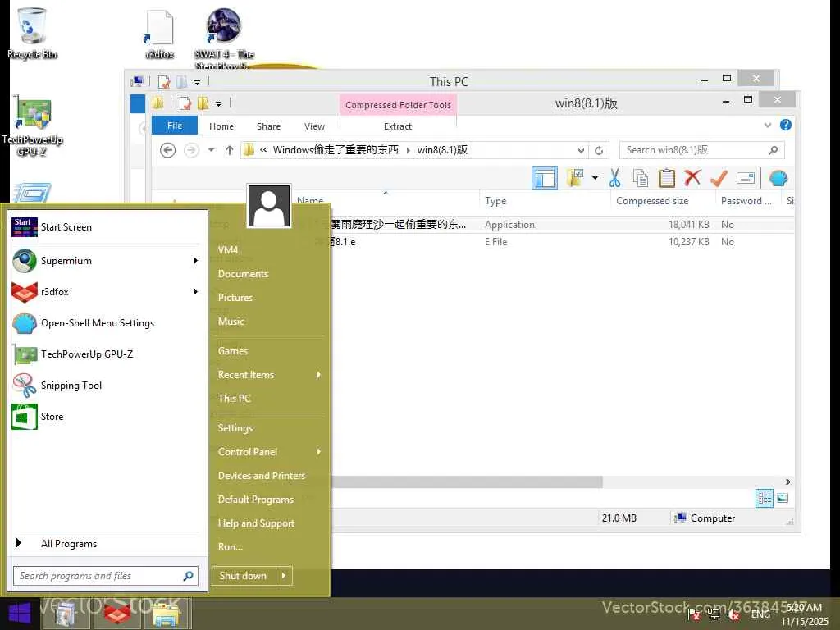The height and width of the screenshot is (630, 840).
Task: Open Devices and Printers
Action: pyautogui.click(x=262, y=476)
